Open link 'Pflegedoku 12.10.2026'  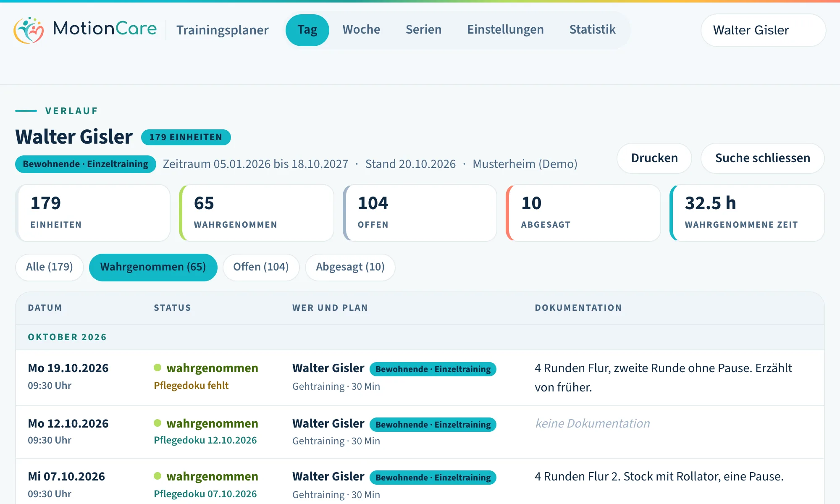click(x=205, y=440)
